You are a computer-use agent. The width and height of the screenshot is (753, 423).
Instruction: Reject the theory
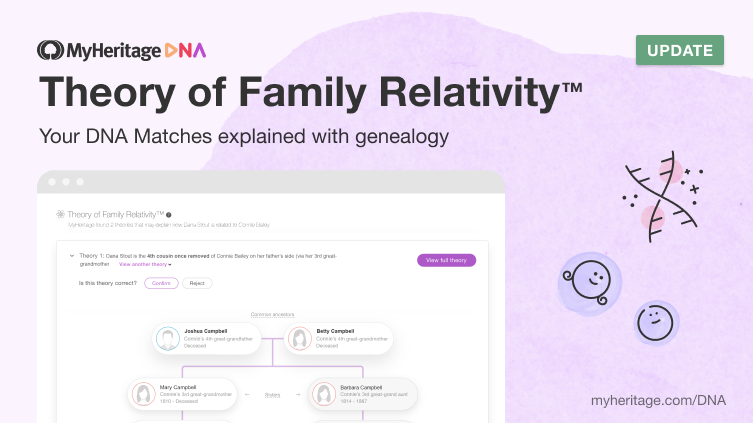point(197,283)
